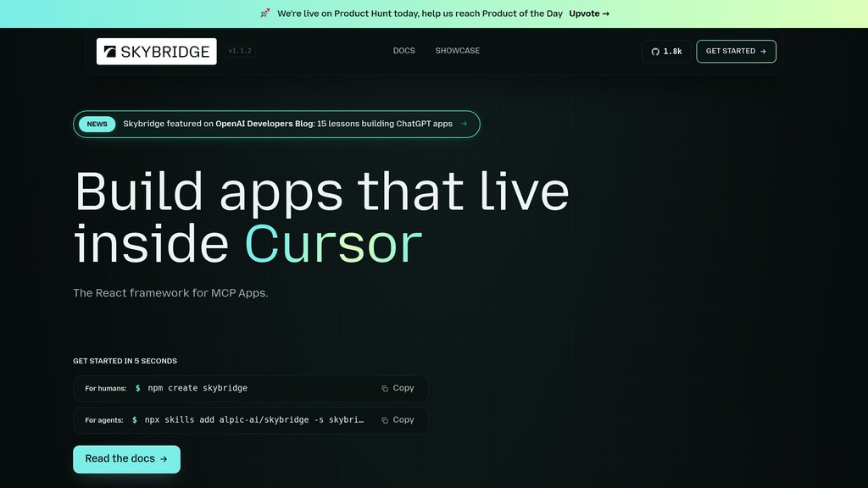The height and width of the screenshot is (488, 868).
Task: Click the GET STARTED IN 5 SECONDS heading
Action: point(125,361)
